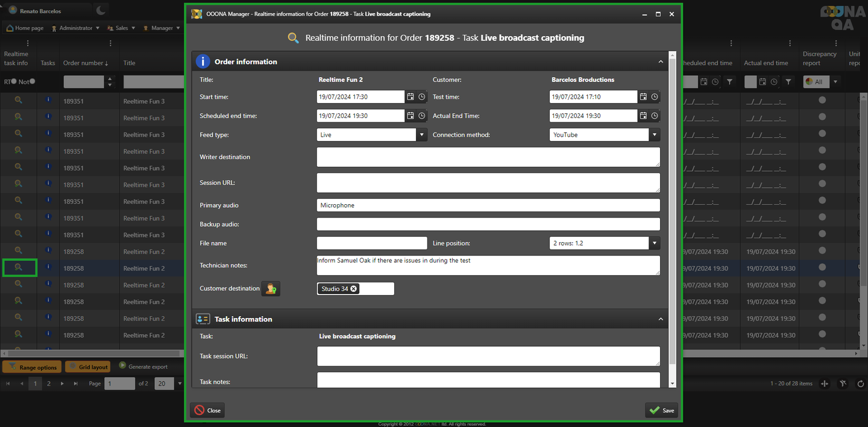
Task: Open the Administrator menu
Action: click(x=75, y=28)
